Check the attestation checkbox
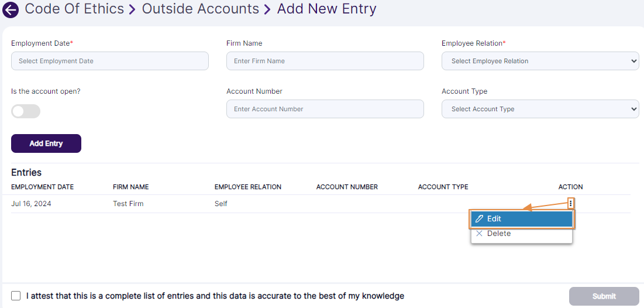644x308 pixels. [x=16, y=296]
